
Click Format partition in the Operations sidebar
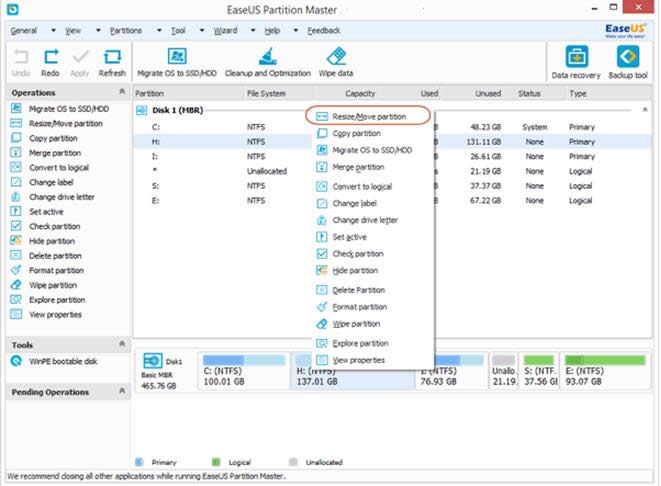click(56, 270)
